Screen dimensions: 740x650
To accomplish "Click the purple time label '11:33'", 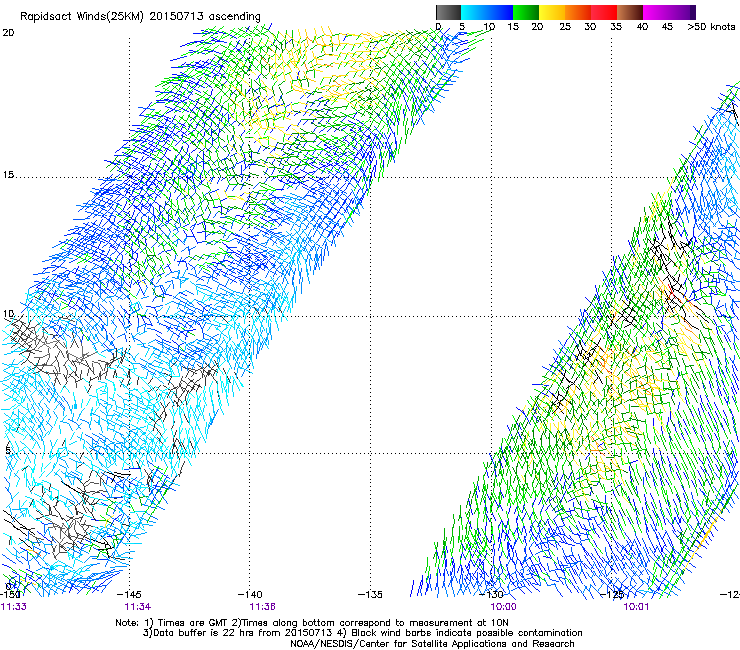I will pyautogui.click(x=14, y=607).
